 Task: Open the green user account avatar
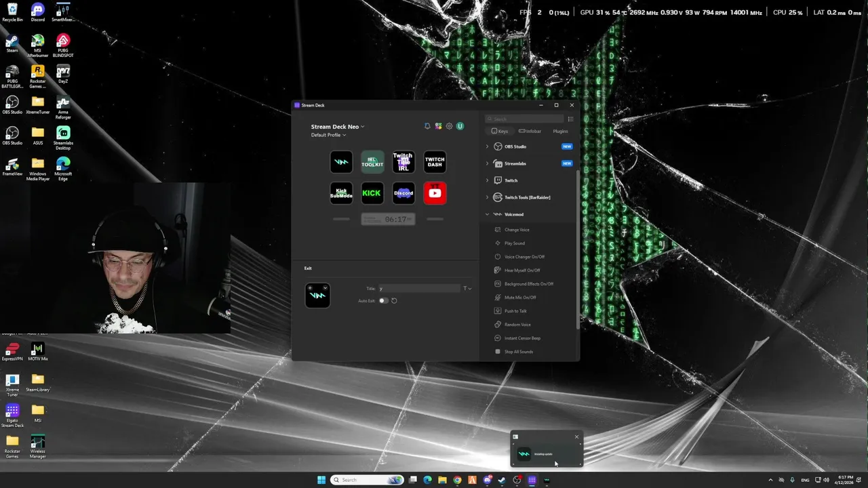pyautogui.click(x=460, y=126)
